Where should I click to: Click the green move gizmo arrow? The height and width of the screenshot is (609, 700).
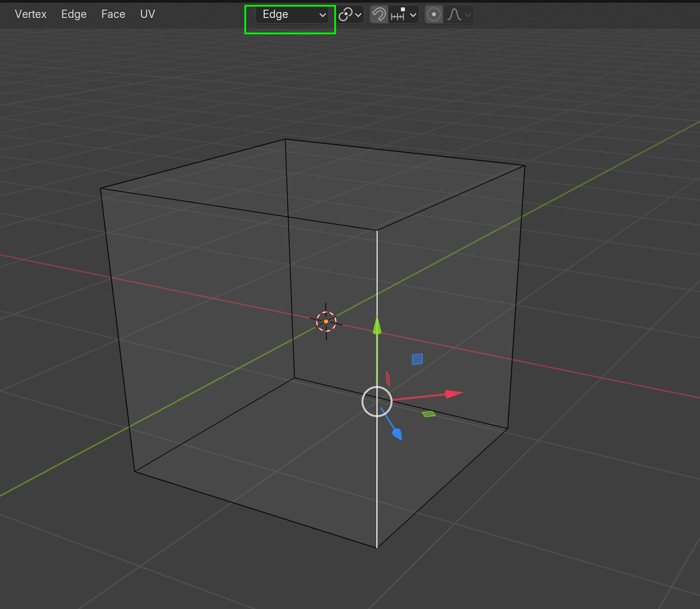[377, 326]
